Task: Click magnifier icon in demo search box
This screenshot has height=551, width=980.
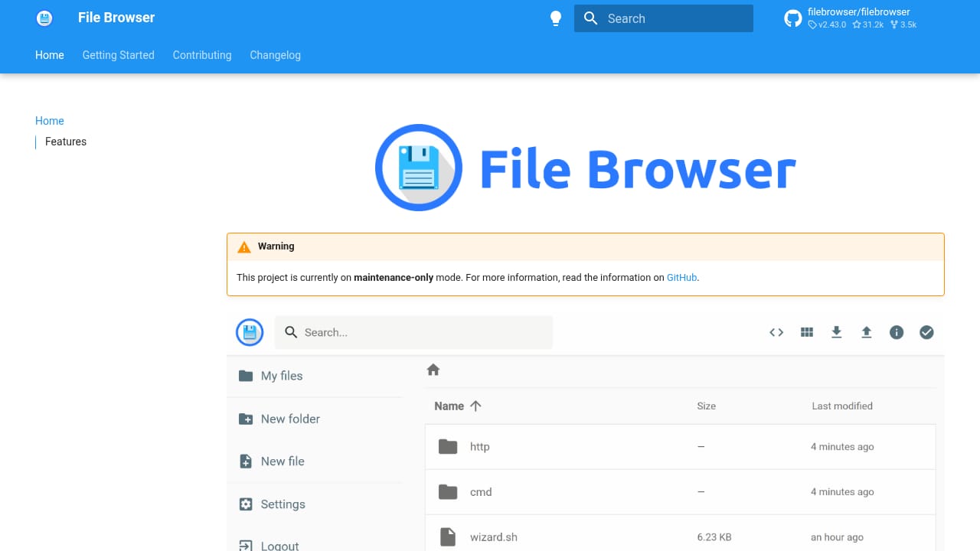Action: coord(291,332)
